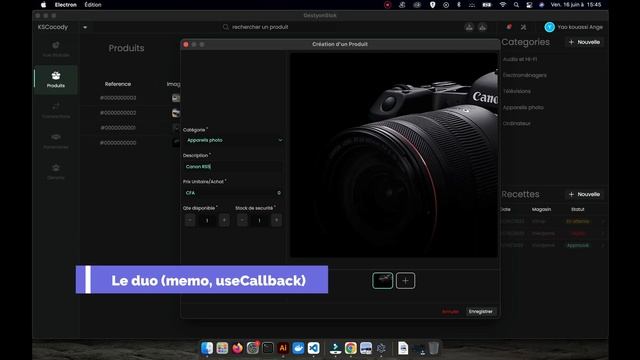Expand the third Recettes row chevron
The image size is (640, 360).
point(603,245)
